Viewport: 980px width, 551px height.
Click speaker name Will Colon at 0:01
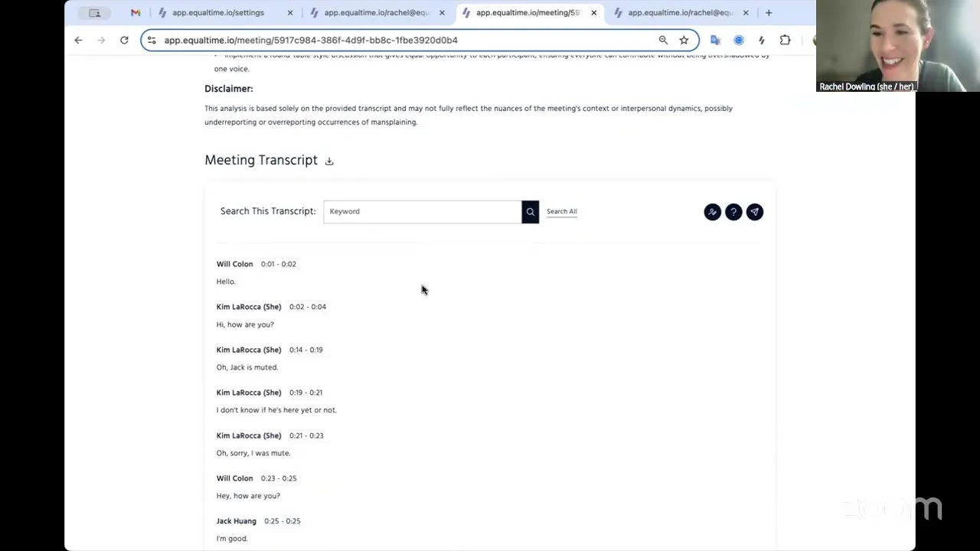pos(234,264)
